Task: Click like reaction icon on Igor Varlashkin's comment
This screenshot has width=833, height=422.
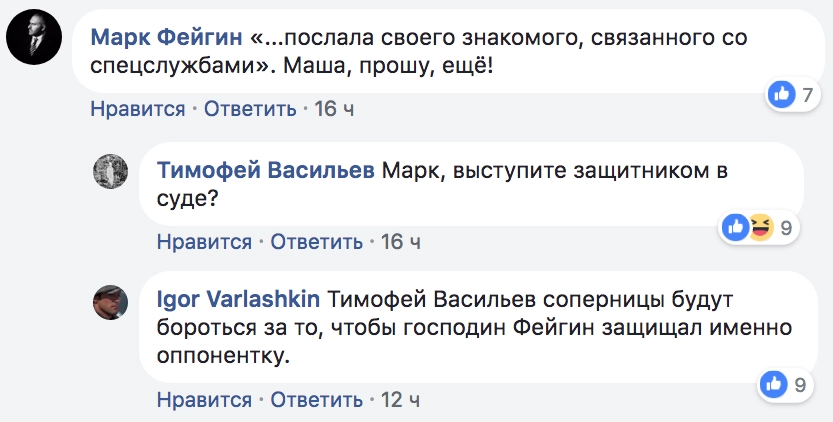Action: (773, 383)
